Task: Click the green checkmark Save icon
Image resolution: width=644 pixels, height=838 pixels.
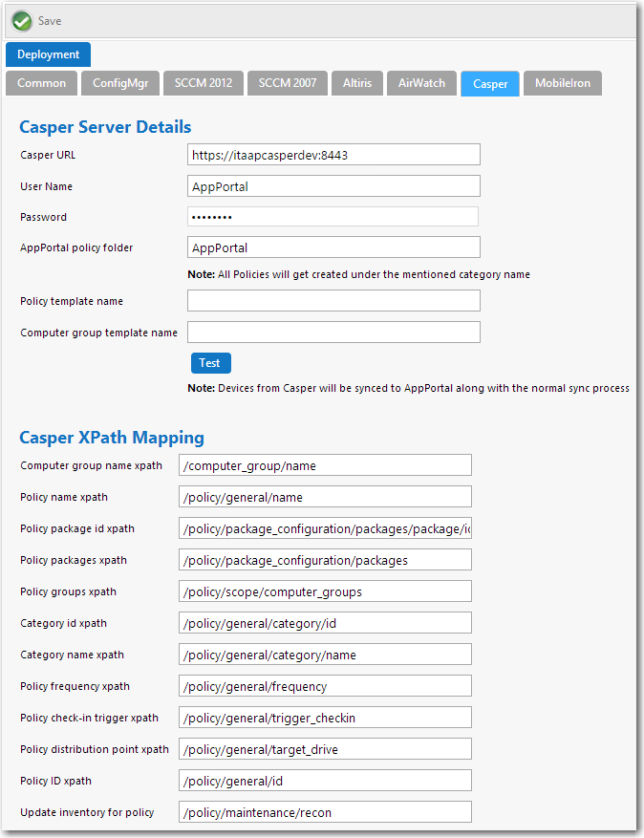Action: [22, 21]
